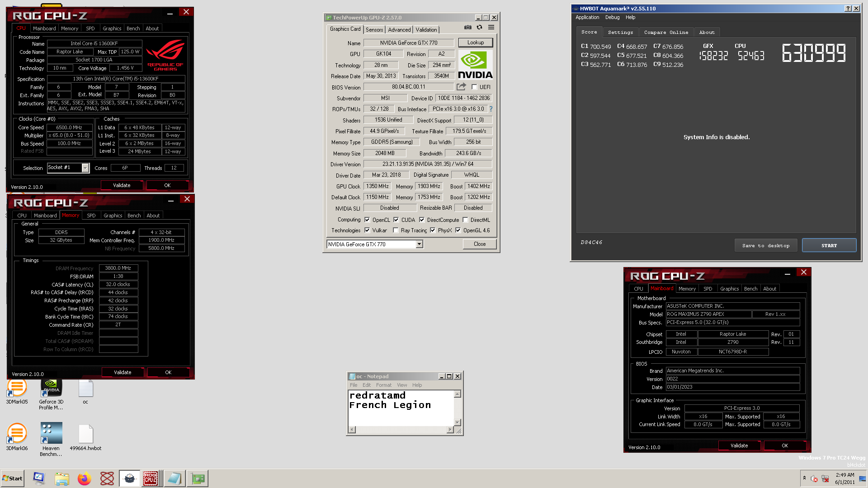This screenshot has height=488, width=868.
Task: Open the 3DMark05 desktop shortcut
Action: (x=17, y=392)
